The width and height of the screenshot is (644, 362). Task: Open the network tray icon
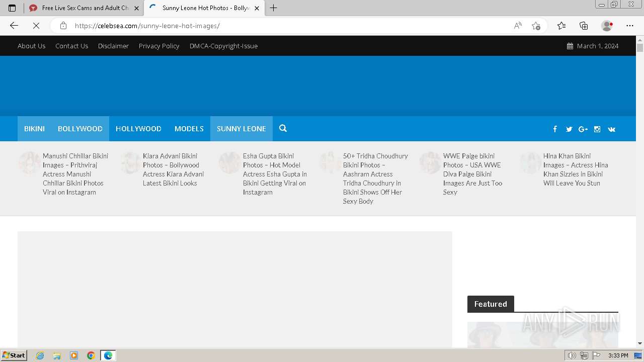[x=584, y=355]
